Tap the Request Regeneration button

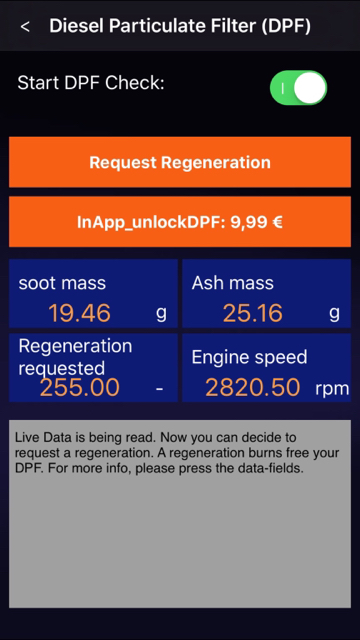180,162
